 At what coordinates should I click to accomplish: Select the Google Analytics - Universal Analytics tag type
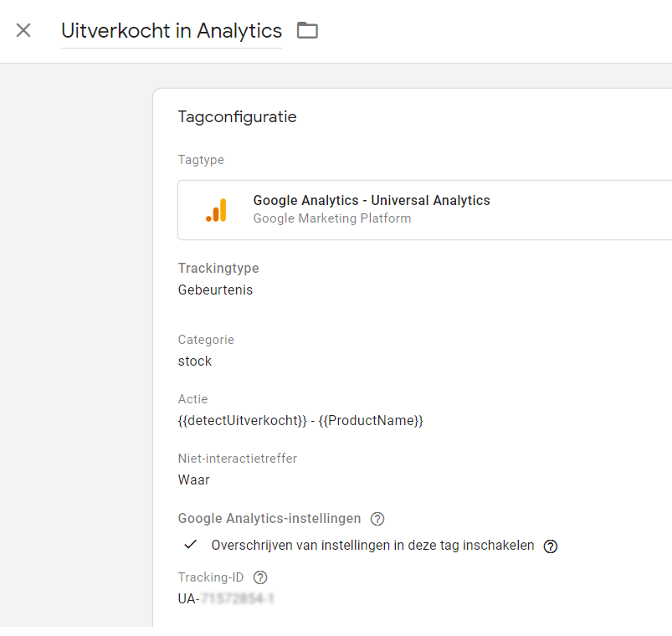[425, 210]
